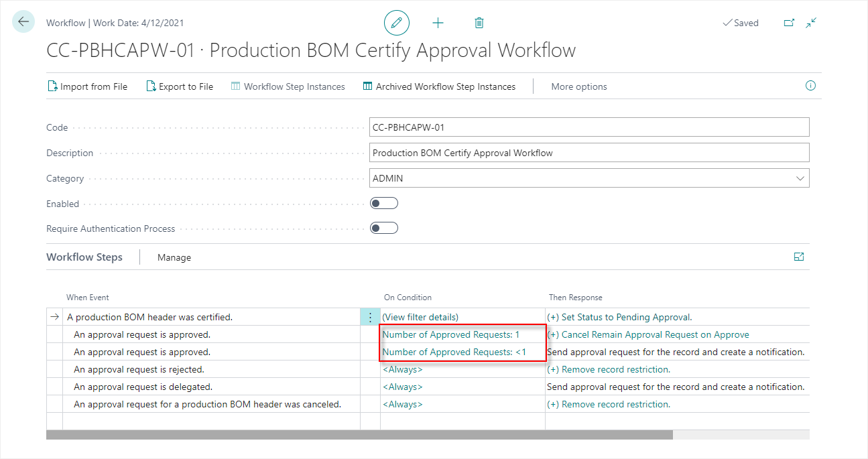Open More options on the action bar
Viewport: 868px width, 459px height.
point(578,86)
